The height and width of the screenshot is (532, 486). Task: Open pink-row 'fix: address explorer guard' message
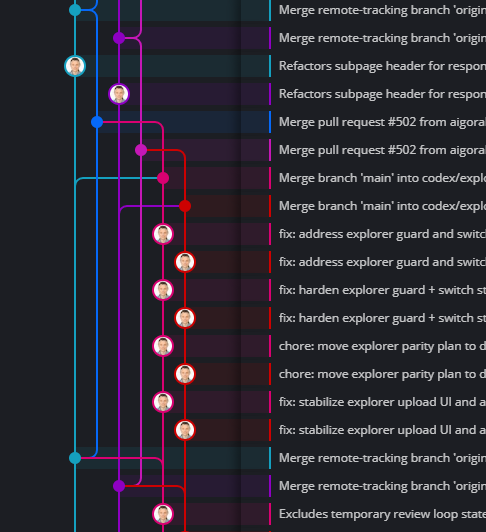coord(382,234)
